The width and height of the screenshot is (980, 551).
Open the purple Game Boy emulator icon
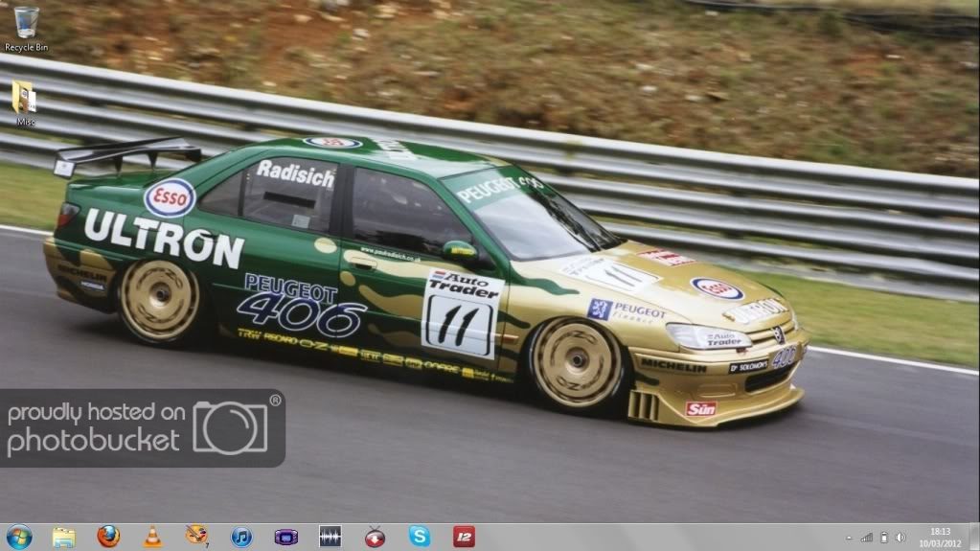286,537
